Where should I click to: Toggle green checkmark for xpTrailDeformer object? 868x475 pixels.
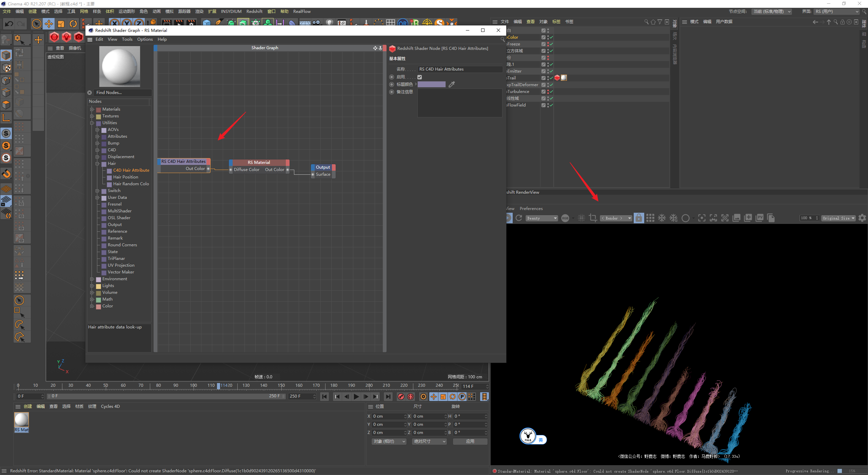tap(551, 85)
